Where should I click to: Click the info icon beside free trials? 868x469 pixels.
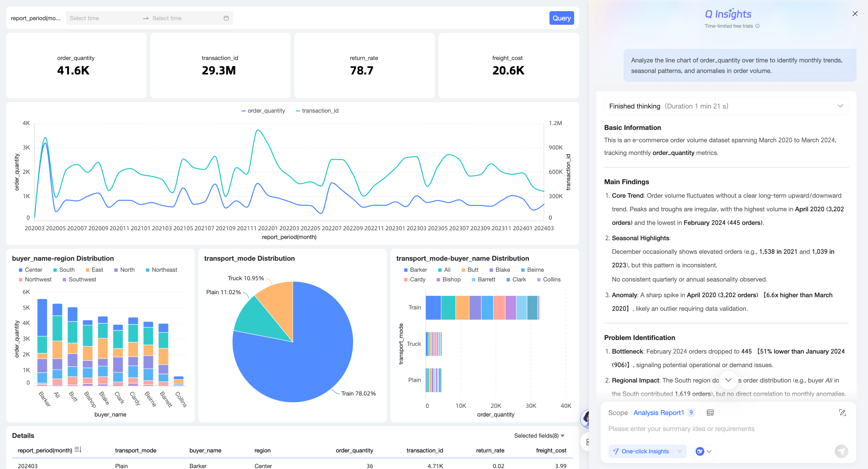[757, 26]
